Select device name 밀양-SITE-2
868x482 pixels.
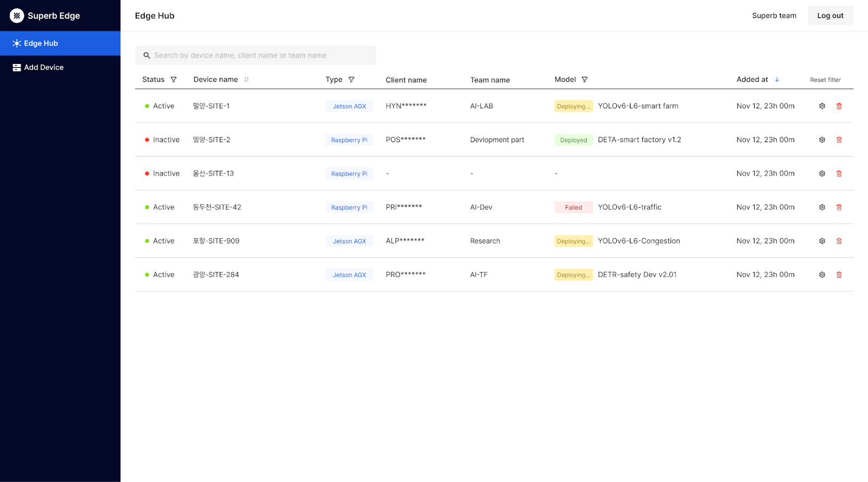click(212, 140)
